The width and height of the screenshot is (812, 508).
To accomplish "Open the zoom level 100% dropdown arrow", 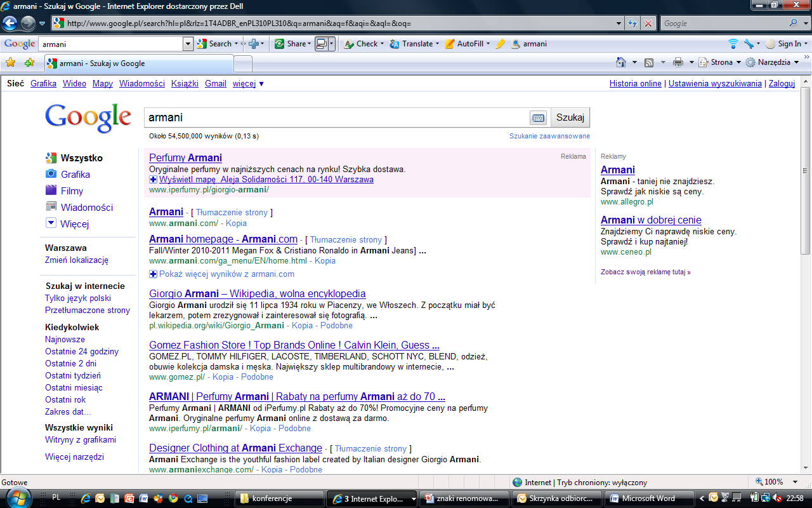I will coord(796,482).
